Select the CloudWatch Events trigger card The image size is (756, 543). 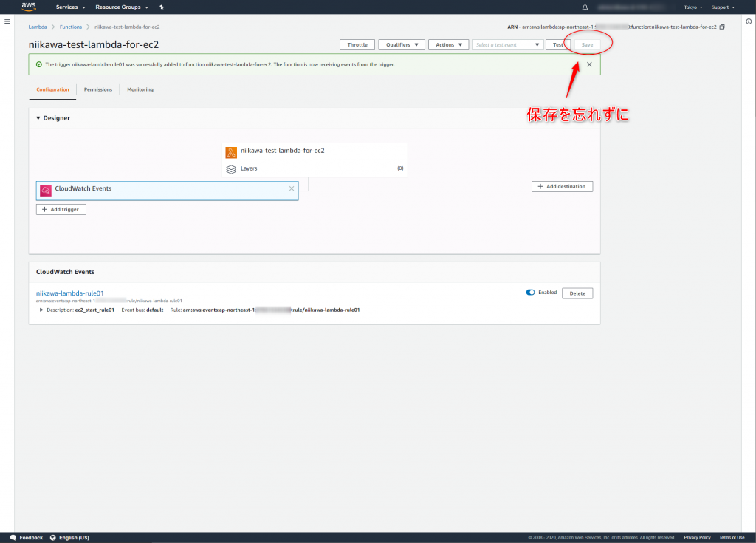pyautogui.click(x=168, y=191)
